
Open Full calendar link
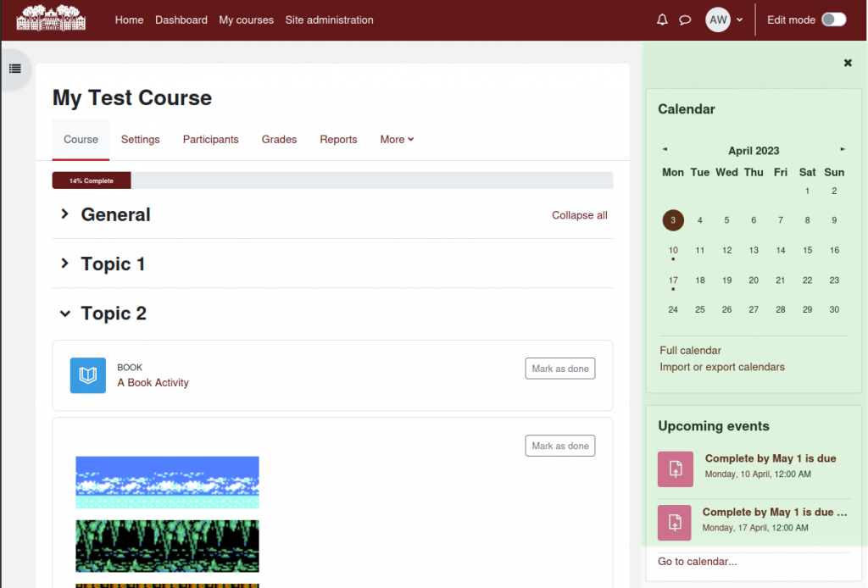tap(690, 351)
